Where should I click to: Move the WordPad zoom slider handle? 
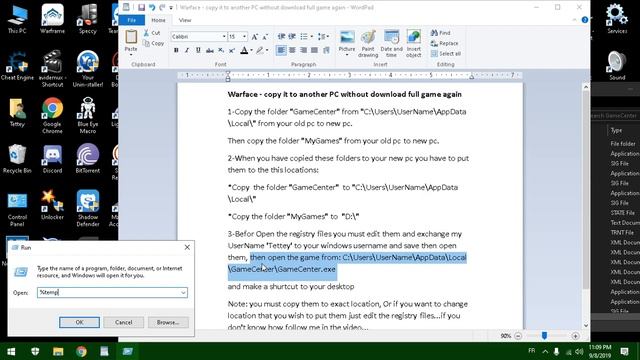tap(544, 336)
